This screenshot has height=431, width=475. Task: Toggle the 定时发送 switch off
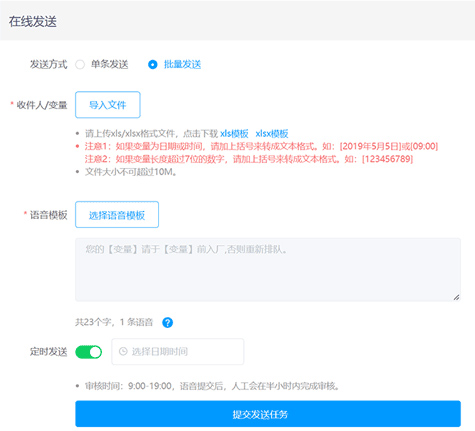tap(89, 352)
